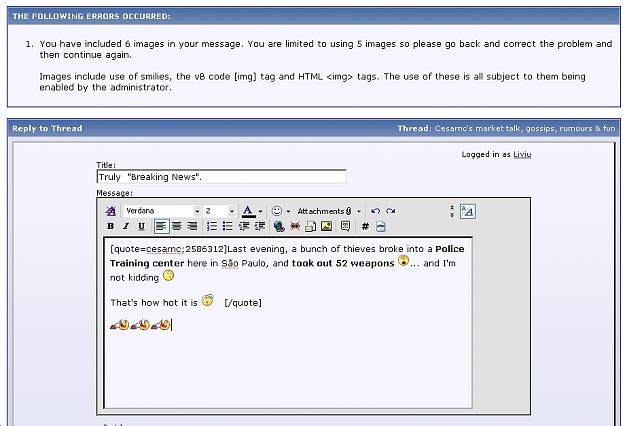Insert an unordered bullet list
The image size is (625, 426).
pos(227,226)
